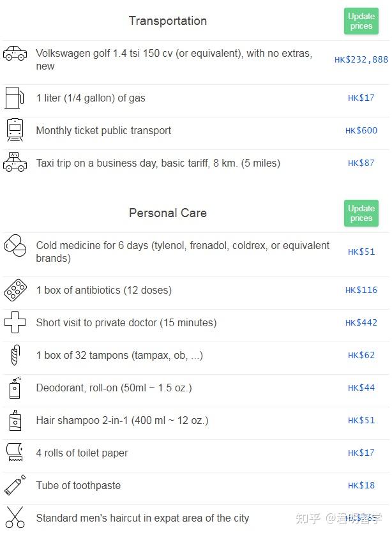Image resolution: width=392 pixels, height=535 pixels.
Task: Click the toilet paper roll icon
Action: pyautogui.click(x=15, y=453)
